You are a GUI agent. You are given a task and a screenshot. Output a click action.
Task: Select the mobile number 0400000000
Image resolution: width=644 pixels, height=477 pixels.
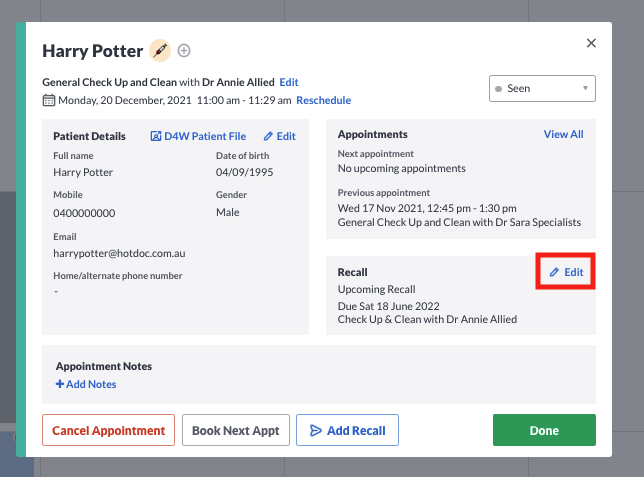(x=84, y=213)
